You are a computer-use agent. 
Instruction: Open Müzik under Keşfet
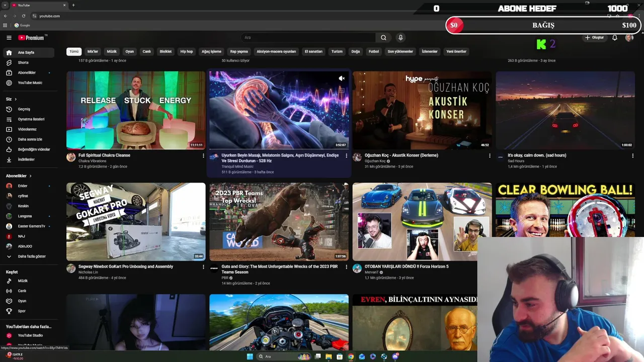point(29,281)
